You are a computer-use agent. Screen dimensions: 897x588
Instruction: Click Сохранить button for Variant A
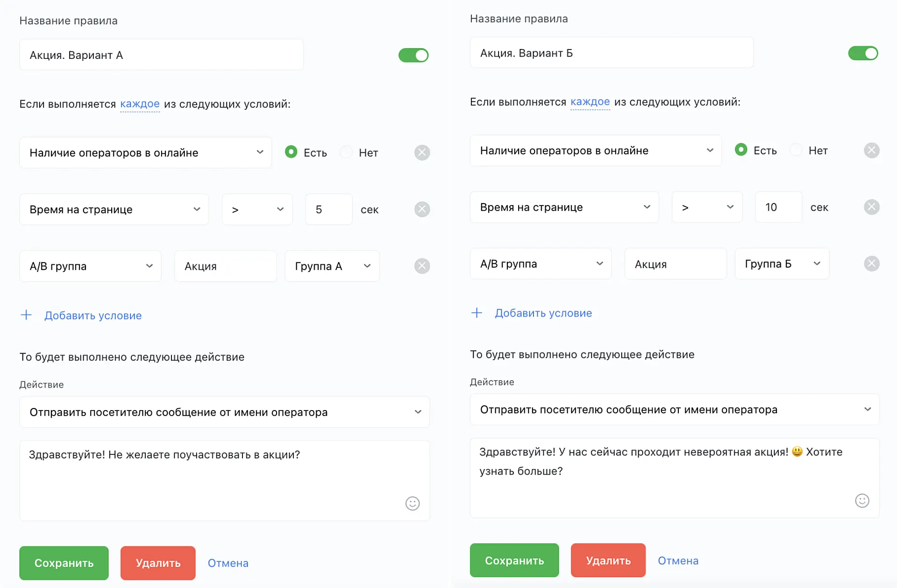click(x=64, y=563)
